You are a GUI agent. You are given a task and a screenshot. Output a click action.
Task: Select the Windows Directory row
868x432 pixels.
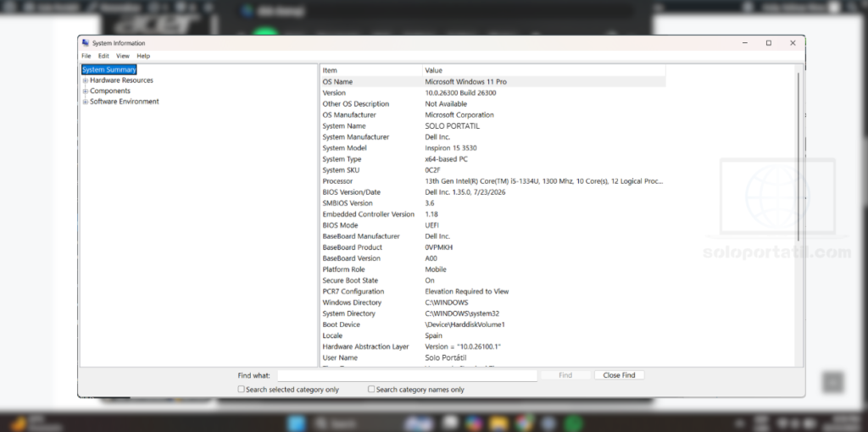coord(492,303)
